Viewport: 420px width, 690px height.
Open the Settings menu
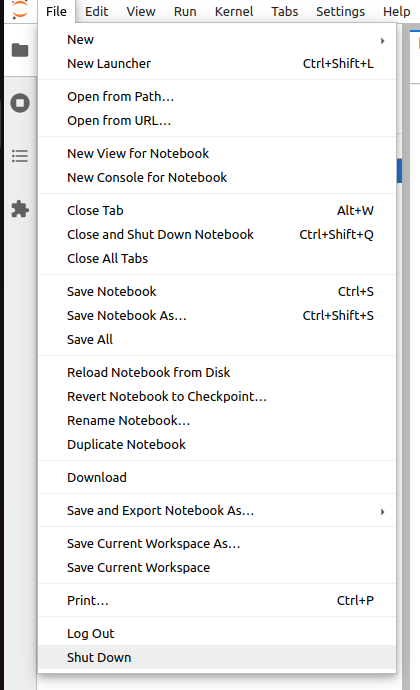(x=340, y=11)
